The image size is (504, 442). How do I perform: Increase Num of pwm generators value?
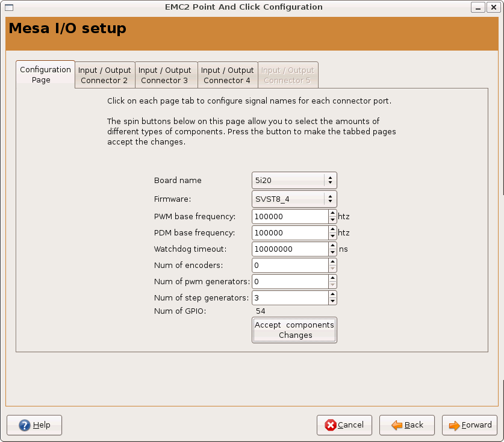pyautogui.click(x=332, y=278)
